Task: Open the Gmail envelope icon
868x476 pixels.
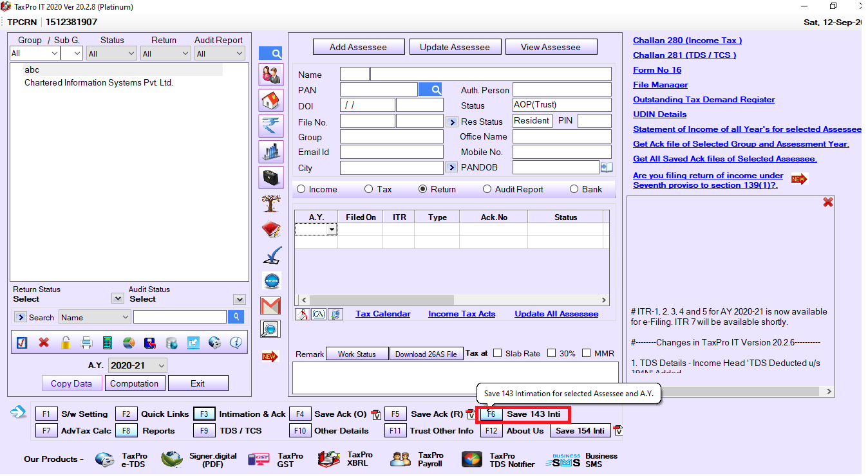Action: [x=271, y=306]
